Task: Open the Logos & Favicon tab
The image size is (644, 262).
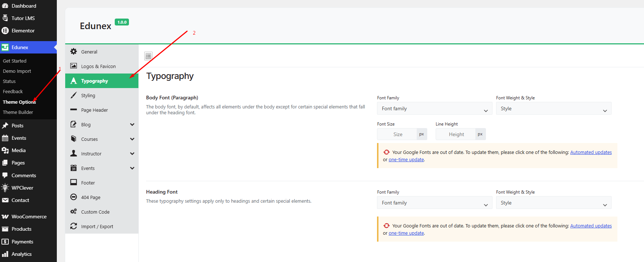Action: click(102, 66)
